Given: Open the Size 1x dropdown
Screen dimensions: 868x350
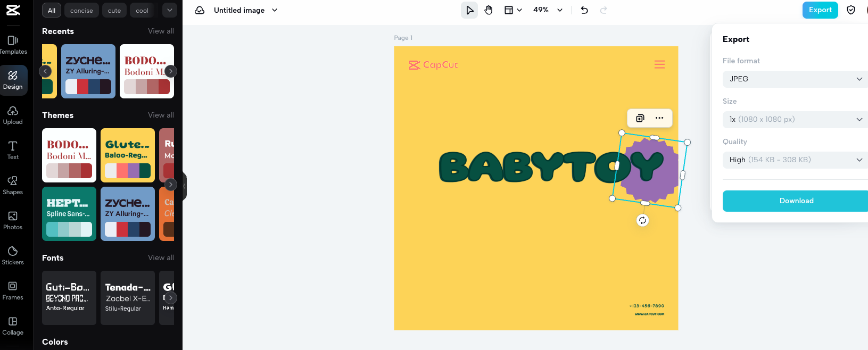Looking at the screenshot, I should pyautogui.click(x=795, y=119).
